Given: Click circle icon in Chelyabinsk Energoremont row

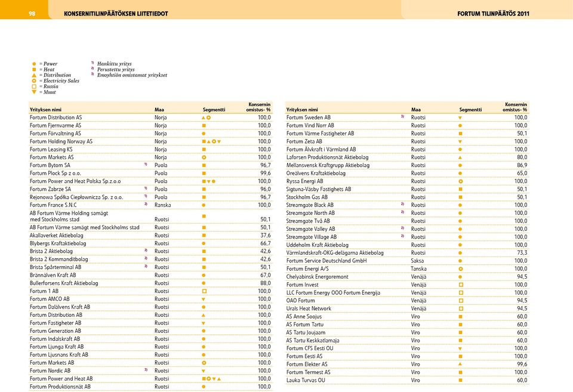Looking at the screenshot, I should (x=460, y=277).
